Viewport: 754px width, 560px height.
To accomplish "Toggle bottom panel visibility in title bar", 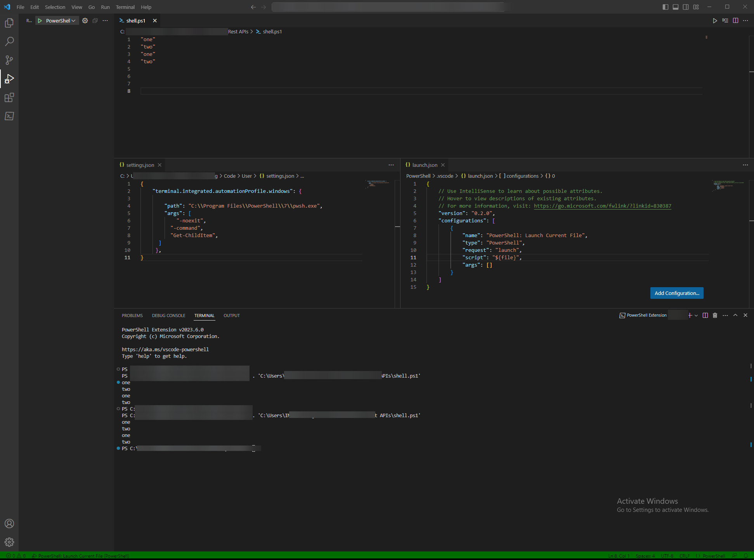I will point(675,7).
